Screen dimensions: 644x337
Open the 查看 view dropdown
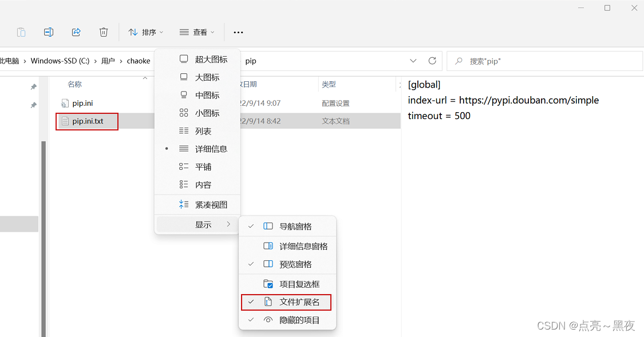(x=197, y=32)
